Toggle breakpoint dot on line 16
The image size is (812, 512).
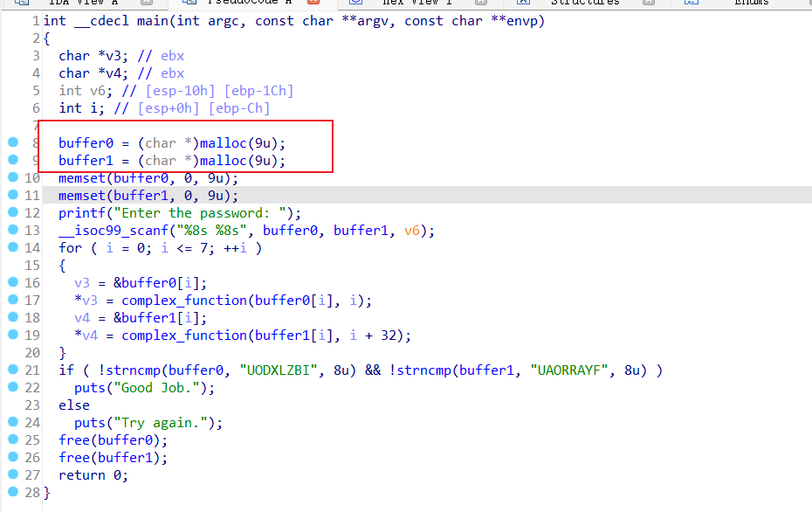click(13, 282)
